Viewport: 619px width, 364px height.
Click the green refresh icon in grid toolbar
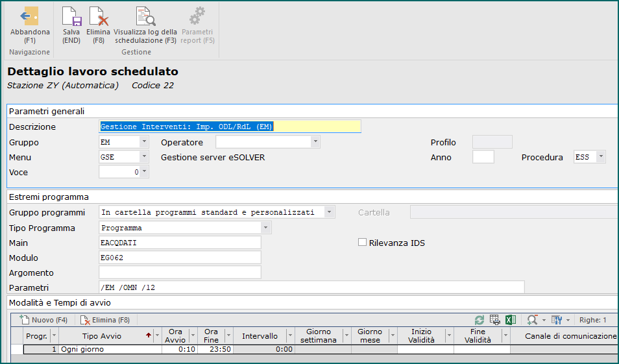[x=479, y=320]
